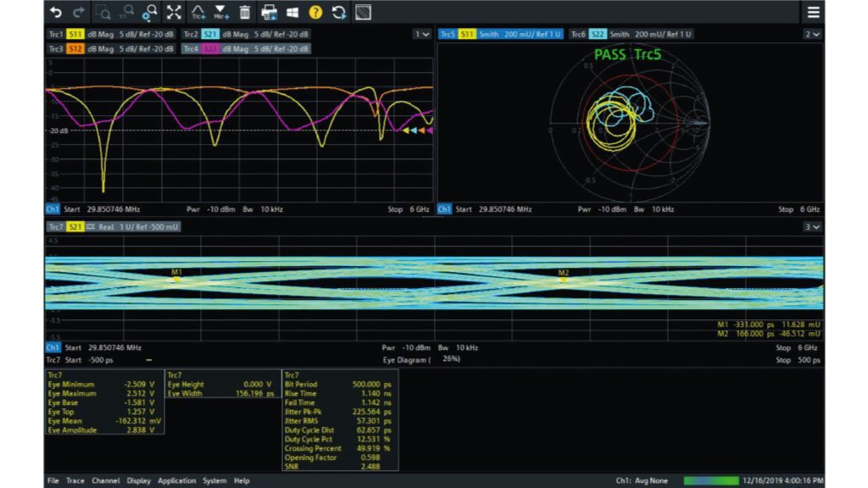Image resolution: width=868 pixels, height=488 pixels.
Task: Open the Trace menu
Action: [x=75, y=480]
